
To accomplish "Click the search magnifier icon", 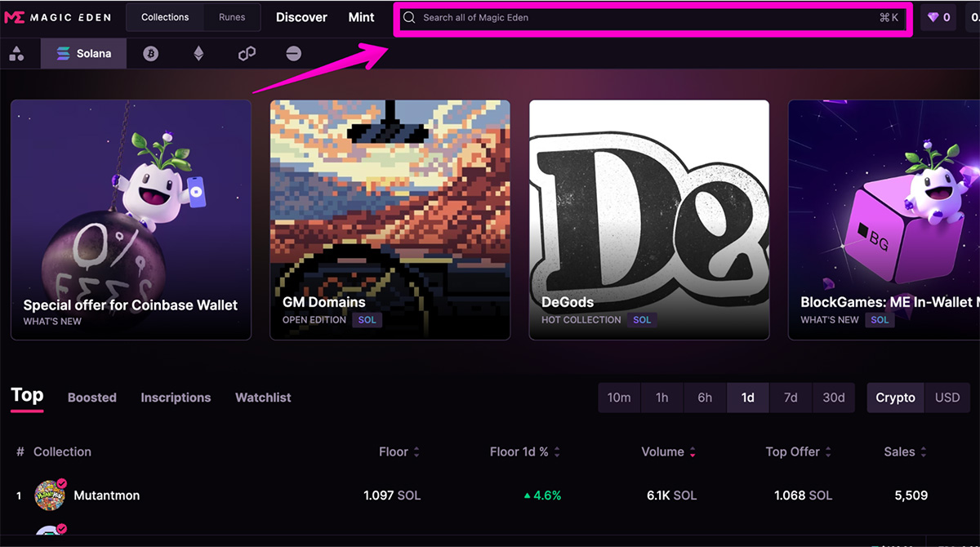I will click(410, 17).
